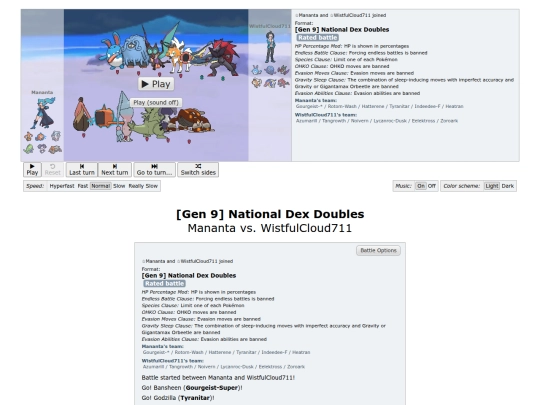Image resolution: width=540 pixels, height=405 pixels.
Task: Set speed to Hyperfast
Action: click(x=62, y=186)
